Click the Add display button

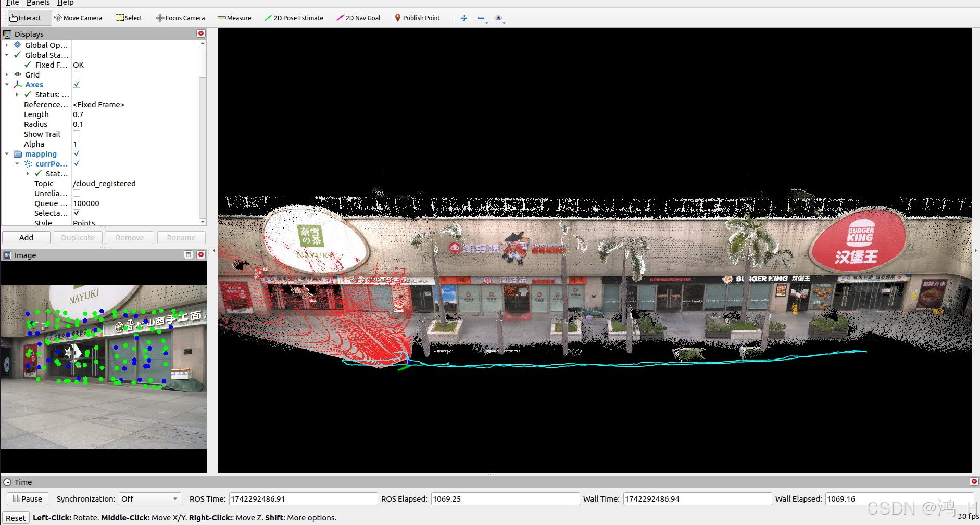coord(27,237)
